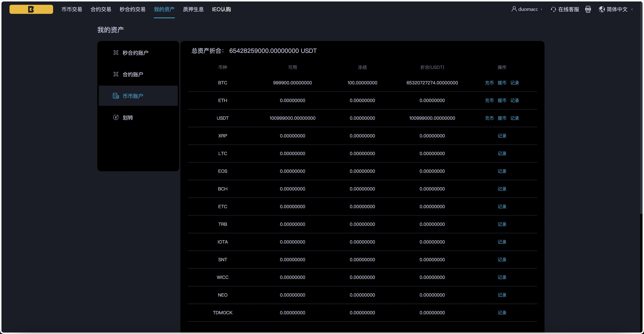The height and width of the screenshot is (334, 644).
Task: Expand the duomacc account dropdown arrow
Action: (542, 9)
